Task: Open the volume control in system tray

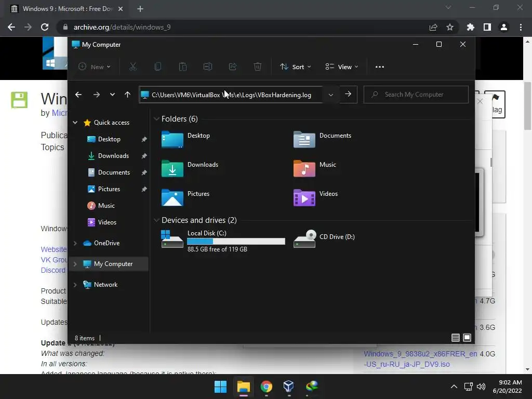Action: coord(481,387)
